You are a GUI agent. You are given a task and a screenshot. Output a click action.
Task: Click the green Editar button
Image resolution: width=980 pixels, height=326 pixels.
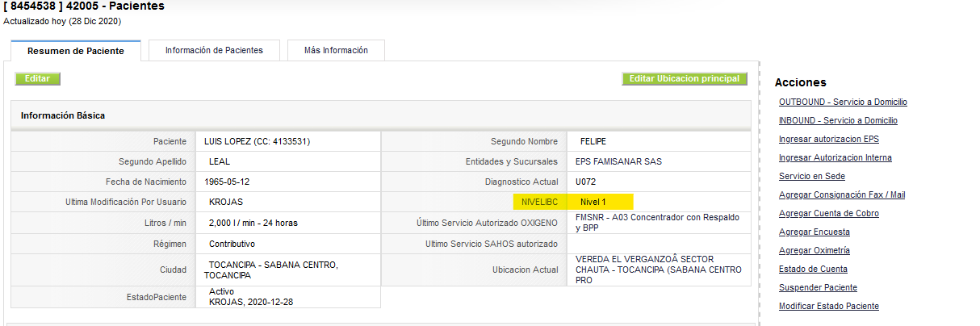(37, 79)
